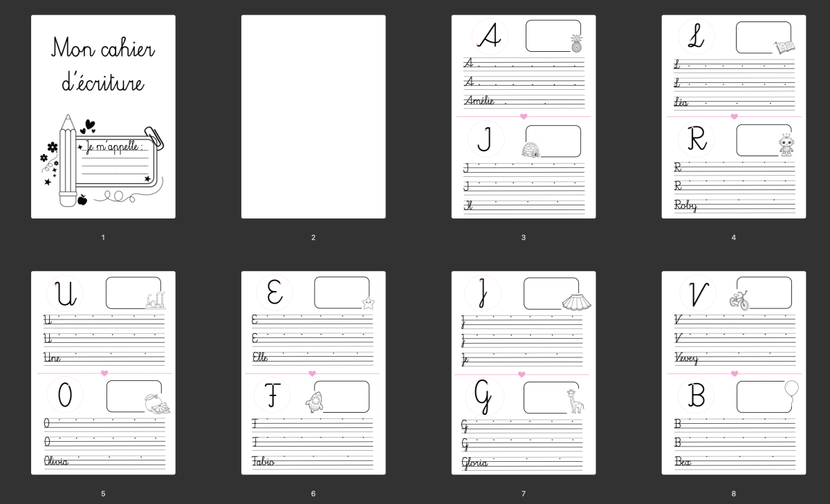
Task: Click the balloon illustration beside letter B
Action: point(791,391)
